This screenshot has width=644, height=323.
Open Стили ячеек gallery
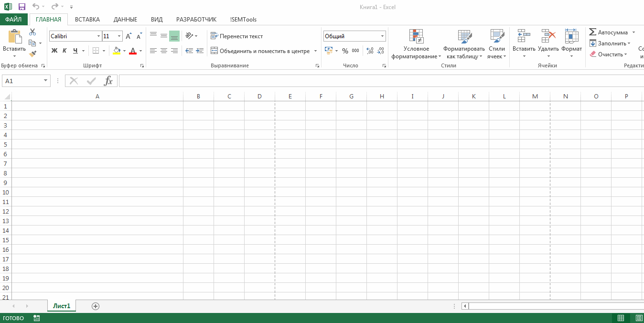[497, 44]
